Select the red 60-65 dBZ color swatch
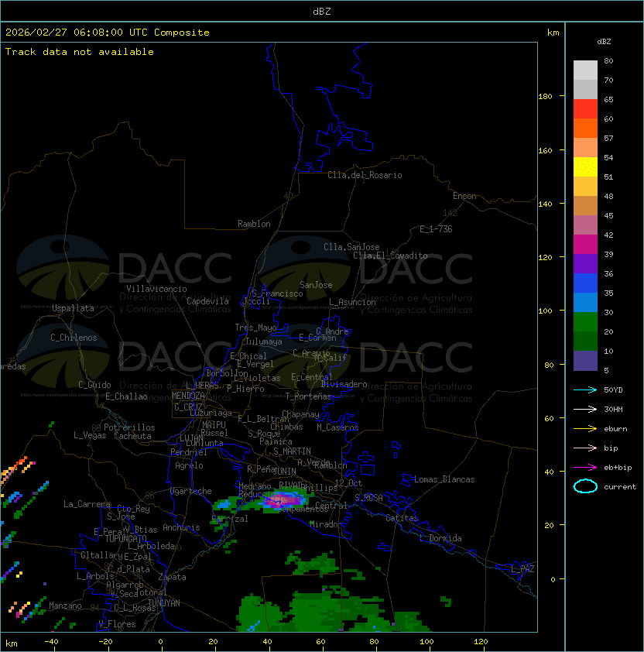This screenshot has width=644, height=652. coord(585,109)
